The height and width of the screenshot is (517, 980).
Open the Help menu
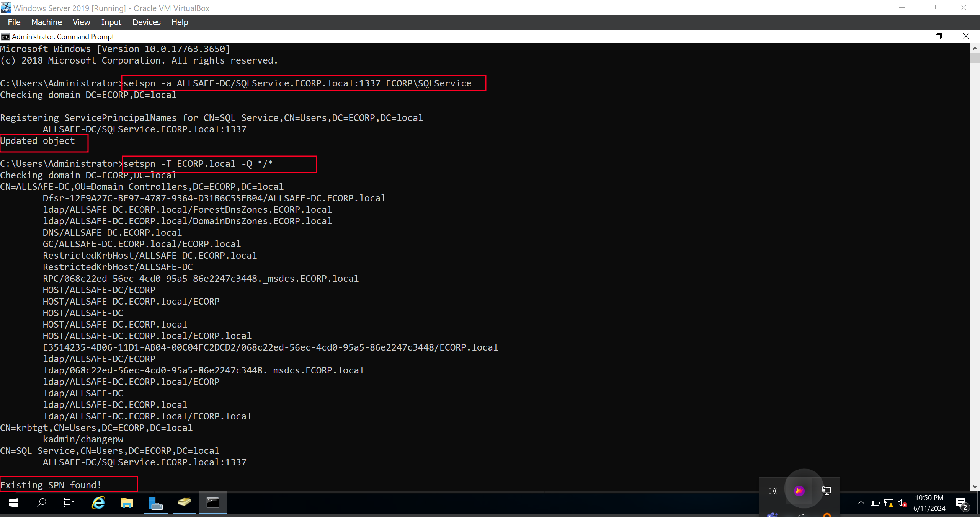180,22
